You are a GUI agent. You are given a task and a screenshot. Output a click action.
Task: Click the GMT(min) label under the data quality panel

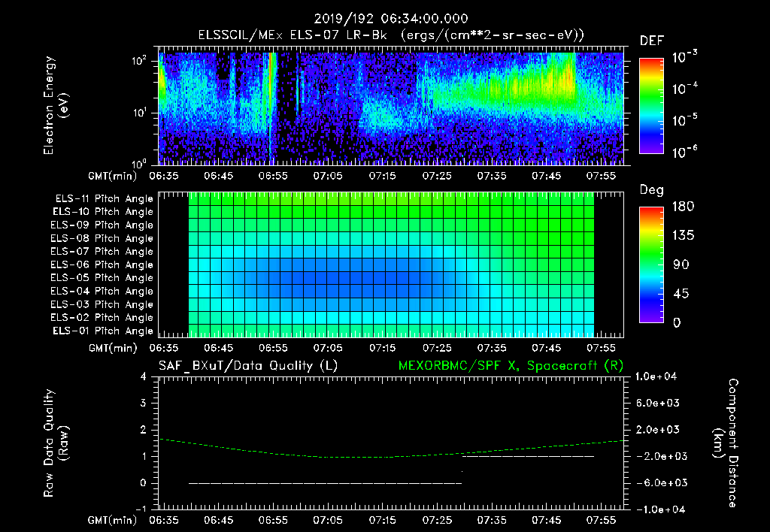tap(113, 520)
